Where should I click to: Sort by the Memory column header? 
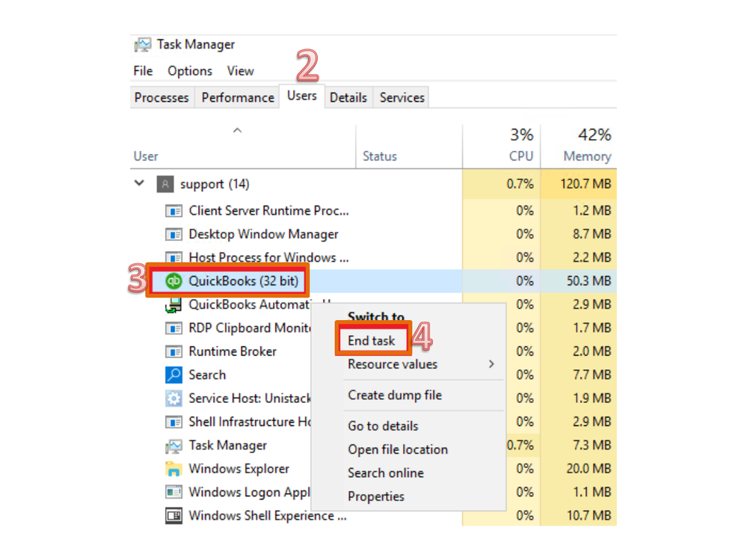coord(587,156)
